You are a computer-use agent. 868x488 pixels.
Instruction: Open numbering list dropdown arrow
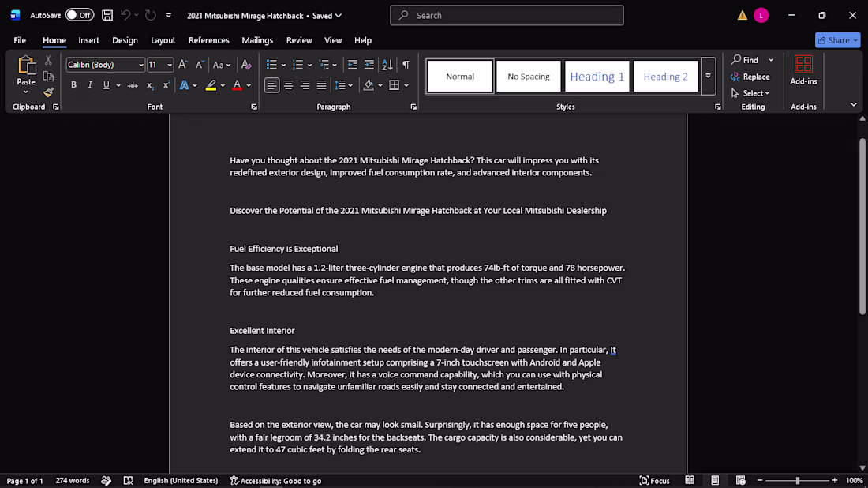tap(309, 66)
